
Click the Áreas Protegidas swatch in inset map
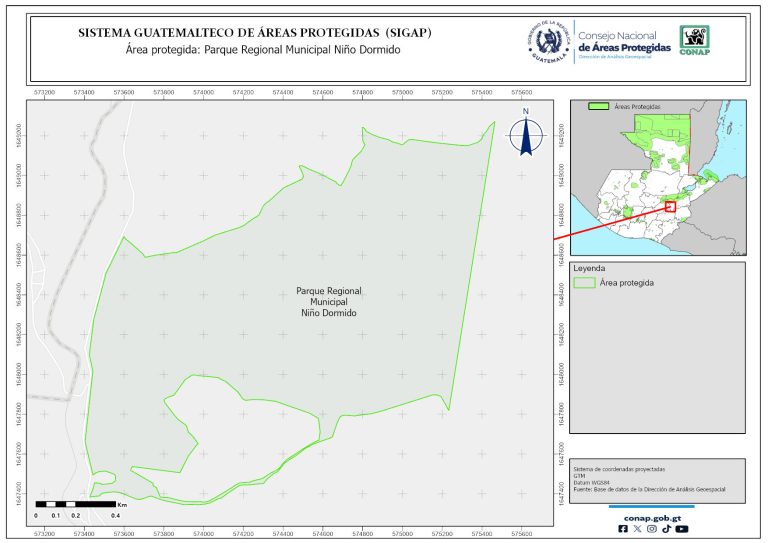[599, 105]
